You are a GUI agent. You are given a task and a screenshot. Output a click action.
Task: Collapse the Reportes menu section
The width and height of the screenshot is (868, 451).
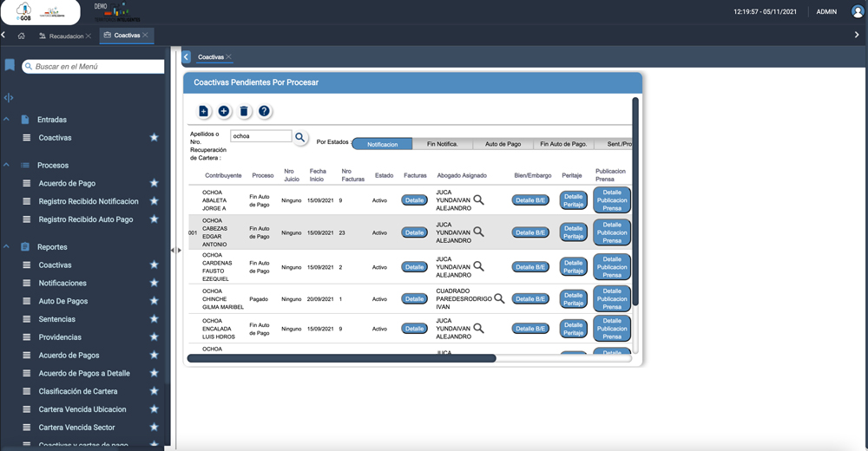(x=6, y=247)
